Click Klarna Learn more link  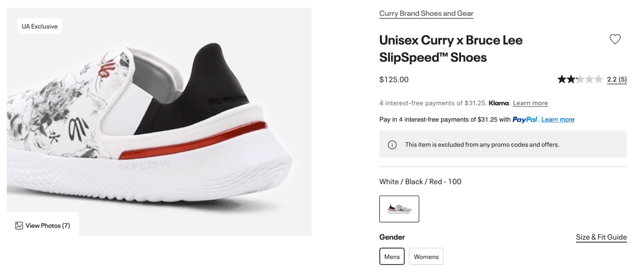(x=530, y=103)
